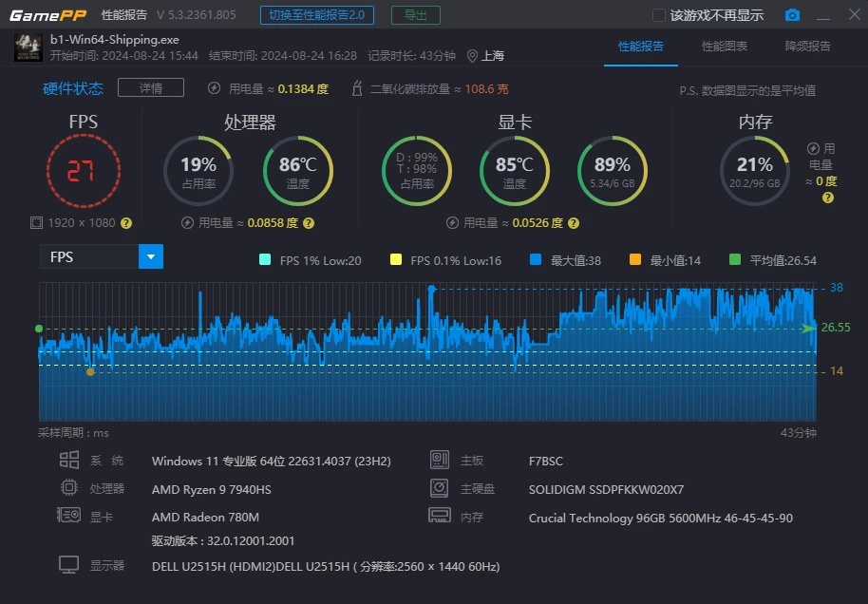Click the location pin icon beside 上海
This screenshot has height=604, width=868.
472,56
